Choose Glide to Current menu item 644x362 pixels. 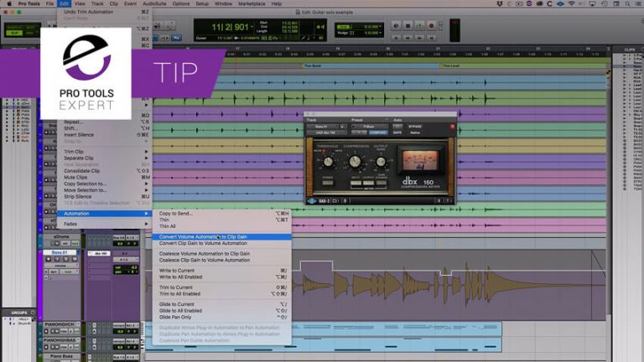[221, 304]
